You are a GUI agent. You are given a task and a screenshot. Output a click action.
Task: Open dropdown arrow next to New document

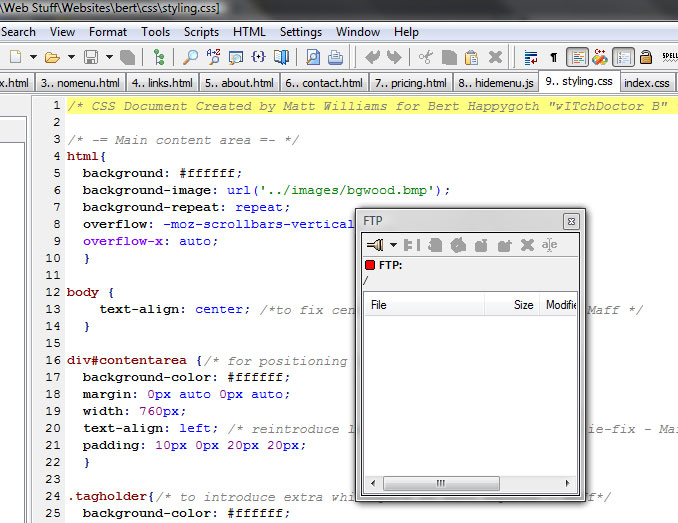34,58
